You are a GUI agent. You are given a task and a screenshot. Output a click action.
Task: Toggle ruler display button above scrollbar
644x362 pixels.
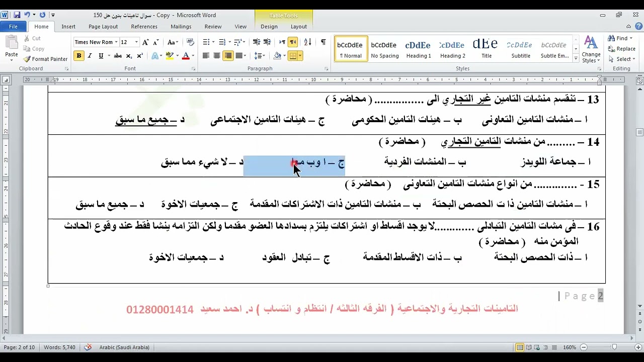tap(640, 80)
